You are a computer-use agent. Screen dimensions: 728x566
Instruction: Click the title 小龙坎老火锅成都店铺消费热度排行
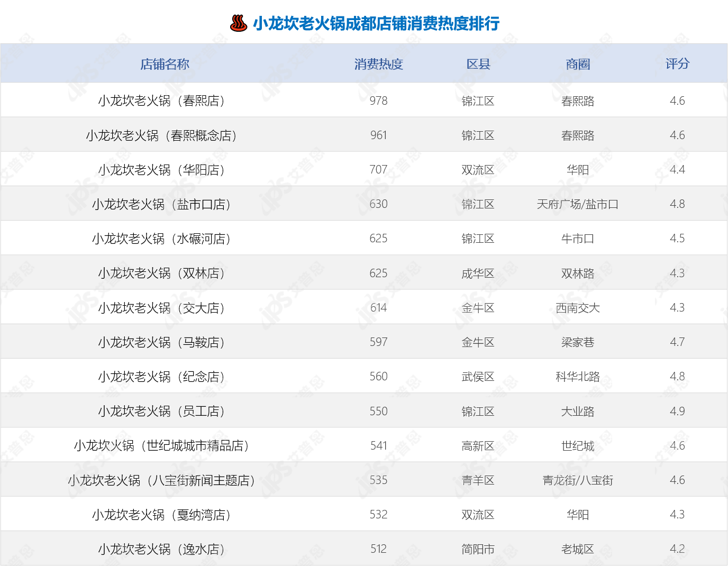(x=376, y=23)
